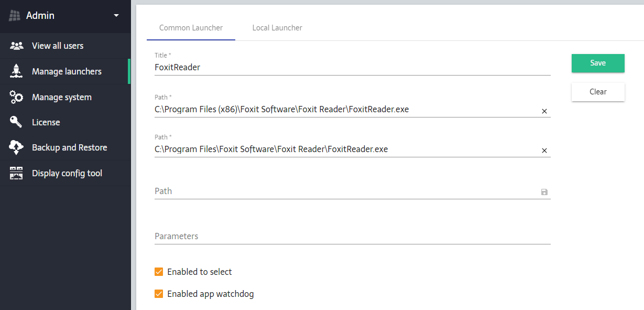This screenshot has width=644, height=310.
Task: Select the Common Launcher tab
Action: coord(191,28)
